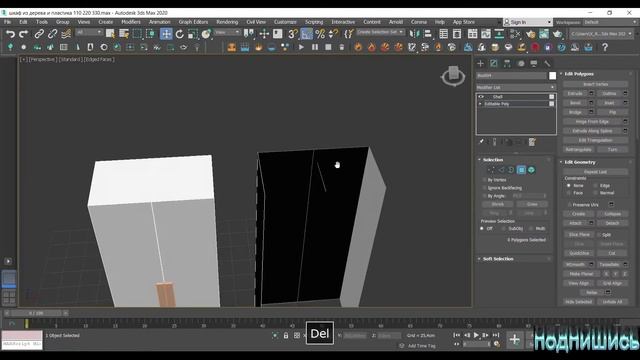Collapse the Edit Geometry rollout

[x=580, y=162]
